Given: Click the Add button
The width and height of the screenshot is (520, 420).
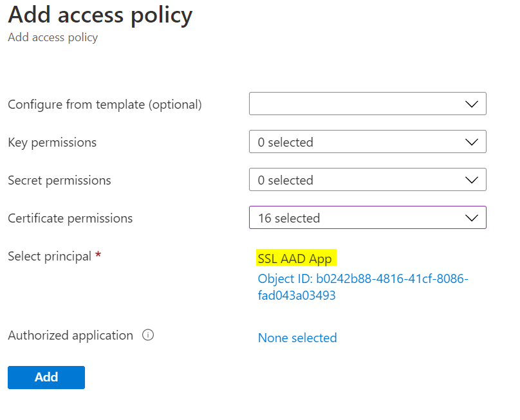Looking at the screenshot, I should coord(46,378).
